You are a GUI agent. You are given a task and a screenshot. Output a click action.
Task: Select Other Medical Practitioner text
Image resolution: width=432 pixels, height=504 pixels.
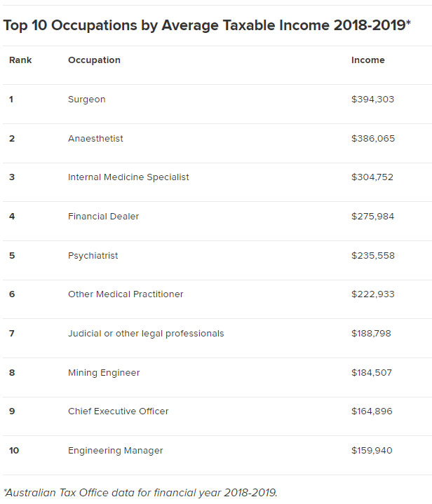pyautogui.click(x=126, y=294)
